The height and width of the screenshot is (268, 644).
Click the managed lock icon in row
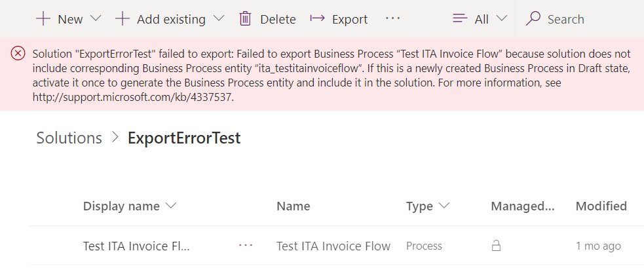point(496,246)
